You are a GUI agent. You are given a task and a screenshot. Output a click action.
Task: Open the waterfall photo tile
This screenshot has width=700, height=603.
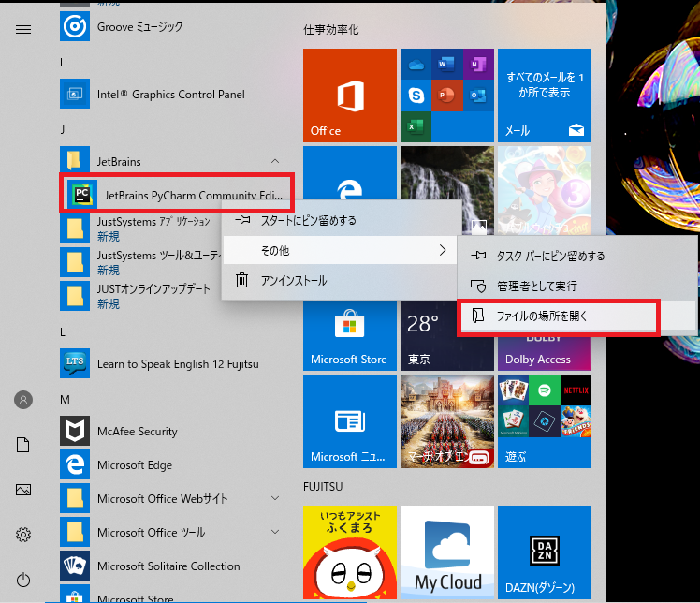point(447,173)
